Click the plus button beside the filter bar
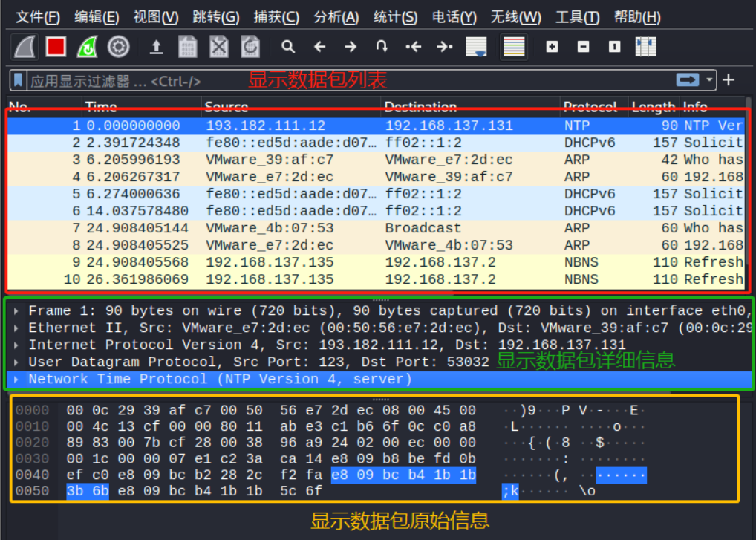Viewport: 756px width, 540px height. coord(729,80)
